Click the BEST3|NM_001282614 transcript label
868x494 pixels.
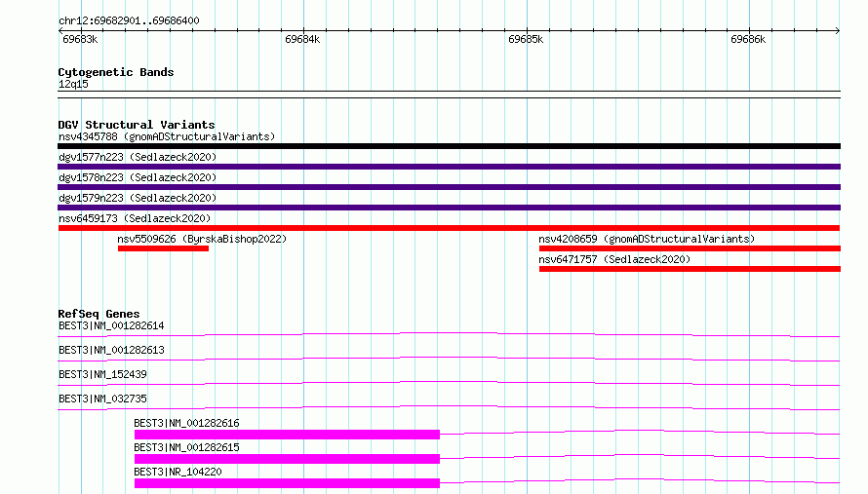tap(111, 325)
